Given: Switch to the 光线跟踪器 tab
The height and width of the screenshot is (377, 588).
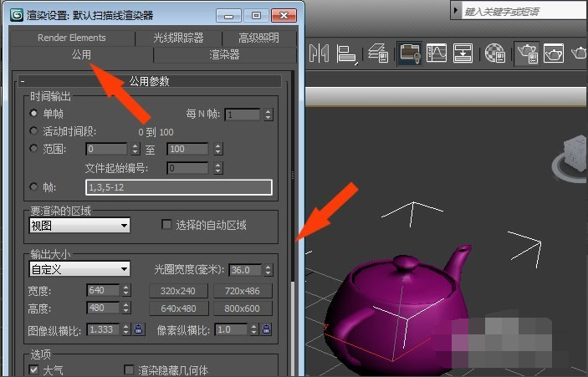Looking at the screenshot, I should (x=178, y=38).
